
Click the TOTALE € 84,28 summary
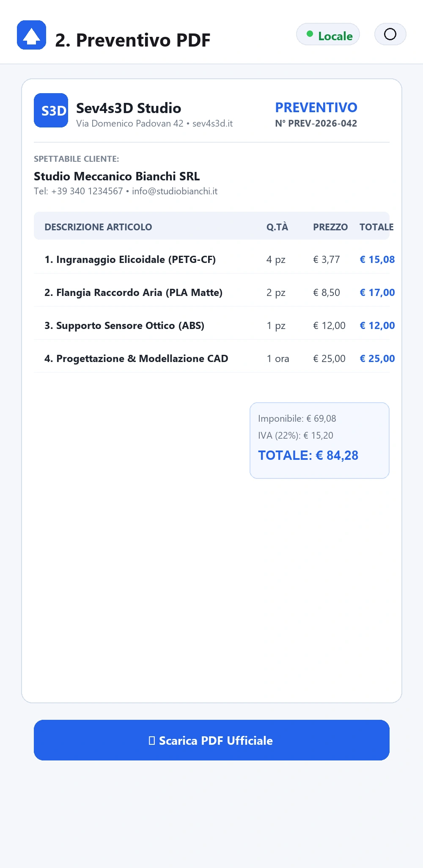click(x=308, y=456)
